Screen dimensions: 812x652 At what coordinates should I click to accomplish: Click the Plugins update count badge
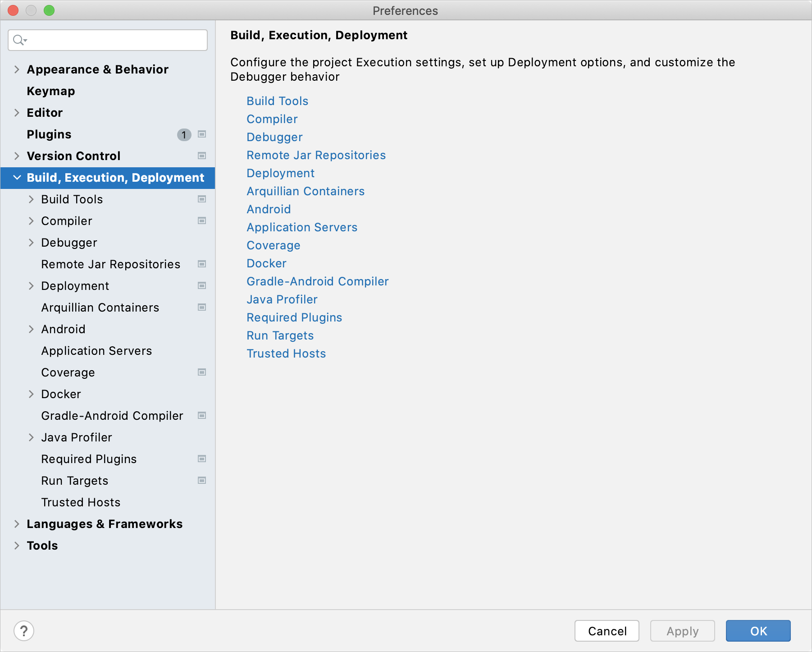184,134
